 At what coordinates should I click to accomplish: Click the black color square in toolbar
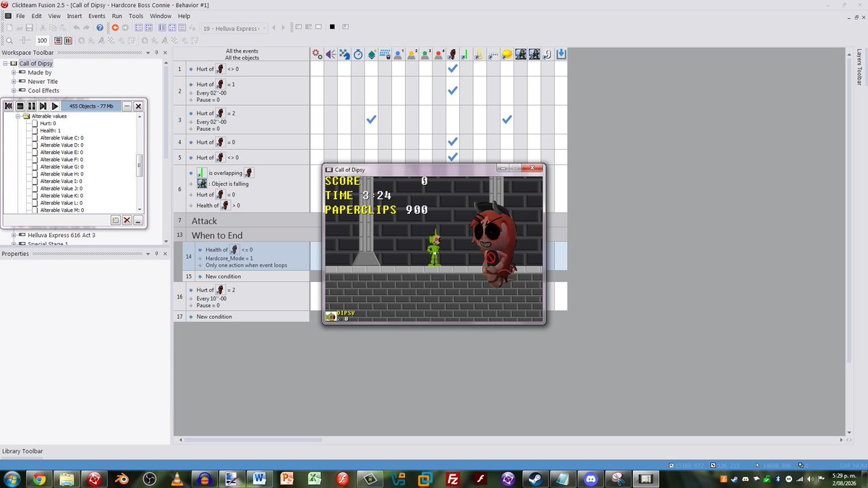[332, 27]
